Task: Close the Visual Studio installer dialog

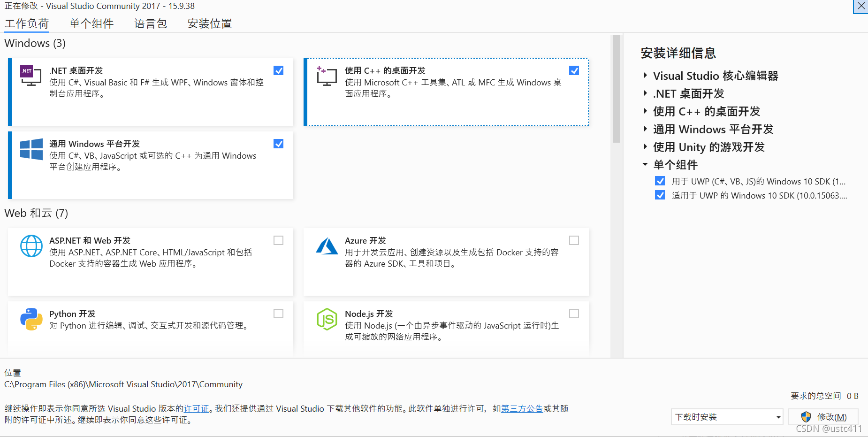Action: tap(861, 7)
